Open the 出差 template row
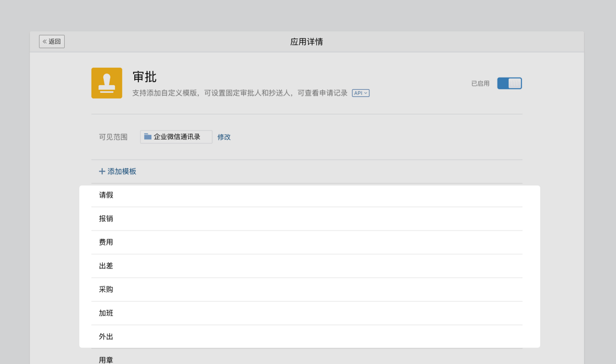This screenshot has height=364, width=616. coord(307,266)
